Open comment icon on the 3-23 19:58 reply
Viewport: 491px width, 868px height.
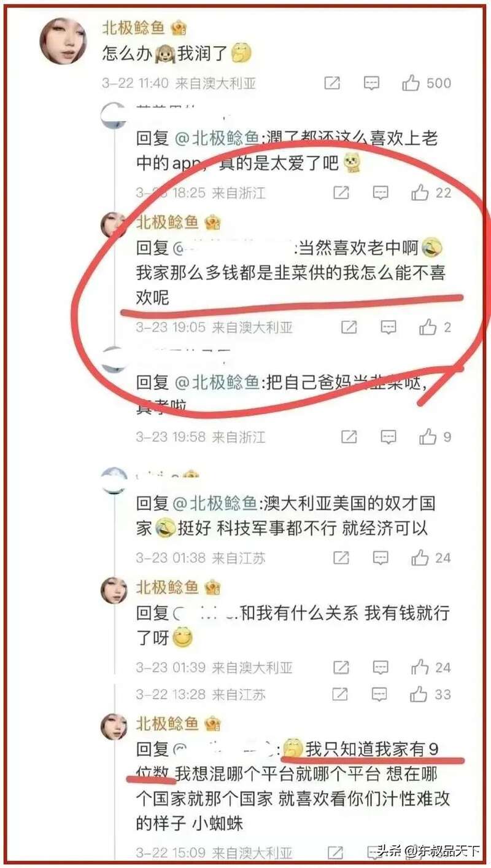click(x=389, y=437)
